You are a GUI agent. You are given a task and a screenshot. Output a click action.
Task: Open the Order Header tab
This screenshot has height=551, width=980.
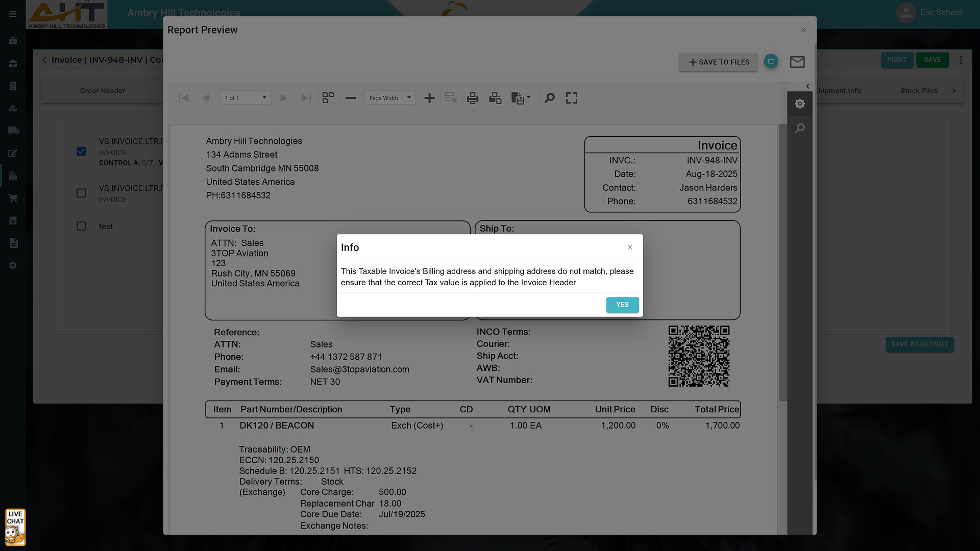coord(102,91)
